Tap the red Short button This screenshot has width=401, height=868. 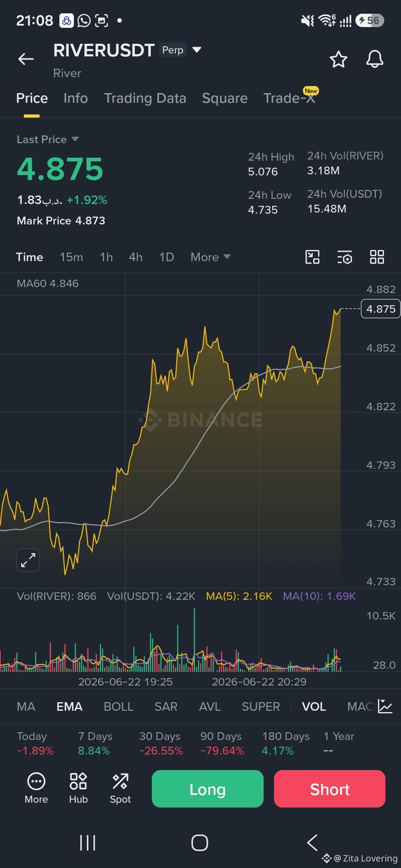[x=330, y=789]
